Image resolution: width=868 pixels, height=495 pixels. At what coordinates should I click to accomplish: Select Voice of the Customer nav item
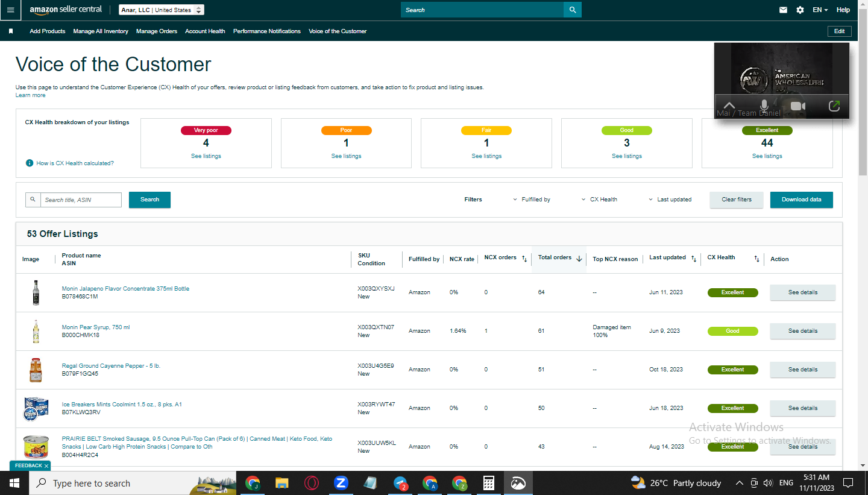coord(338,31)
